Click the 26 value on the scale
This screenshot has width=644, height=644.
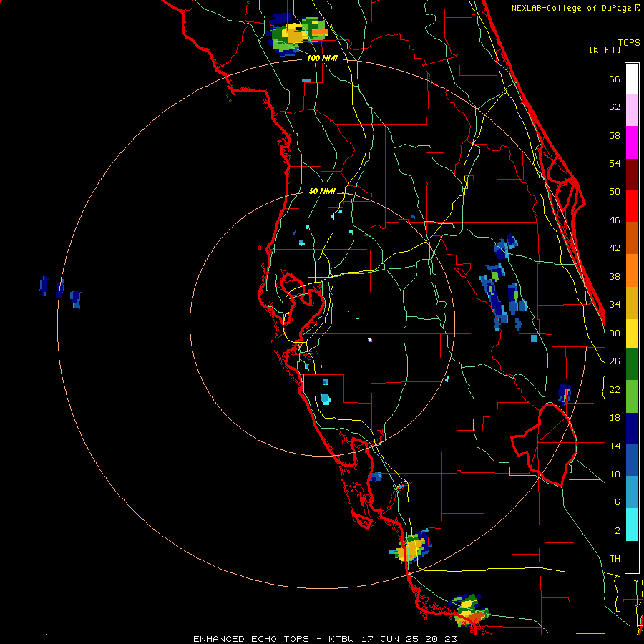[x=615, y=361]
